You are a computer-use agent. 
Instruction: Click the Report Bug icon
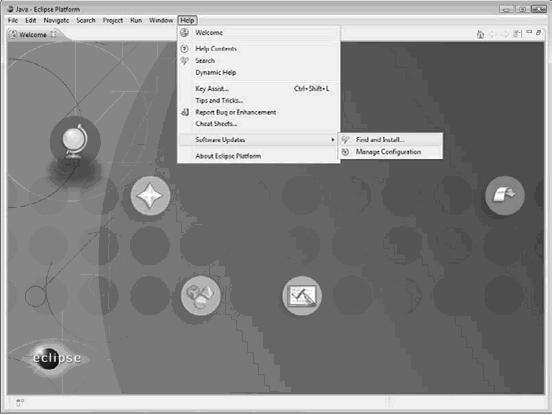pos(184,112)
